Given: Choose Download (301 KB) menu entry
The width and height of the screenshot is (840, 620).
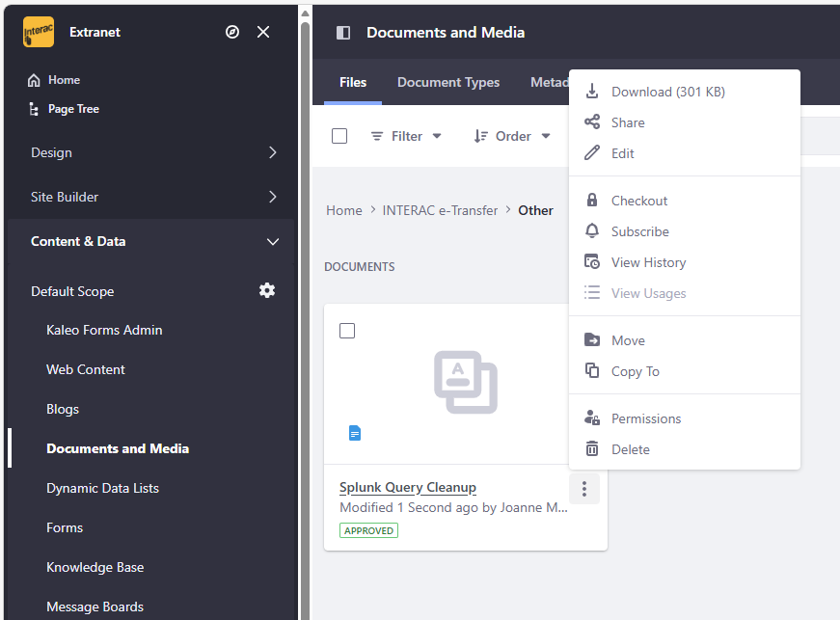Looking at the screenshot, I should coord(685,92).
